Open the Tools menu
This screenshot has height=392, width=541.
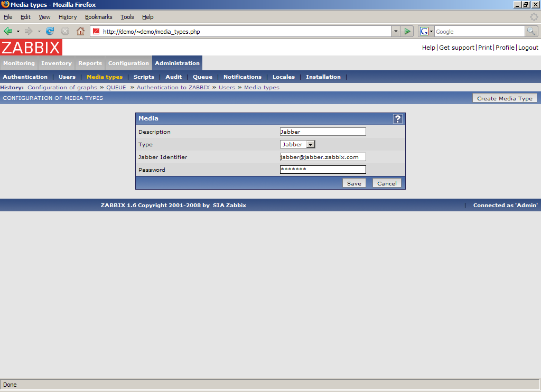click(127, 17)
